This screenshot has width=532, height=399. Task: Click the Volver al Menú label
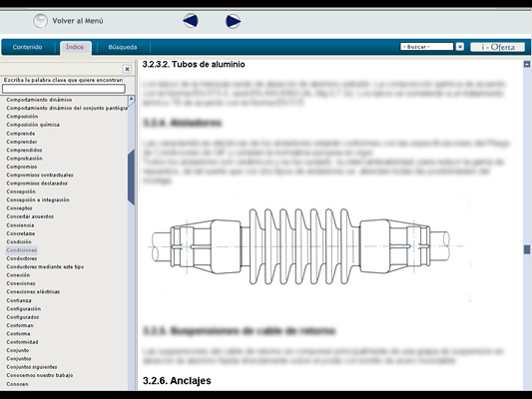click(78, 21)
